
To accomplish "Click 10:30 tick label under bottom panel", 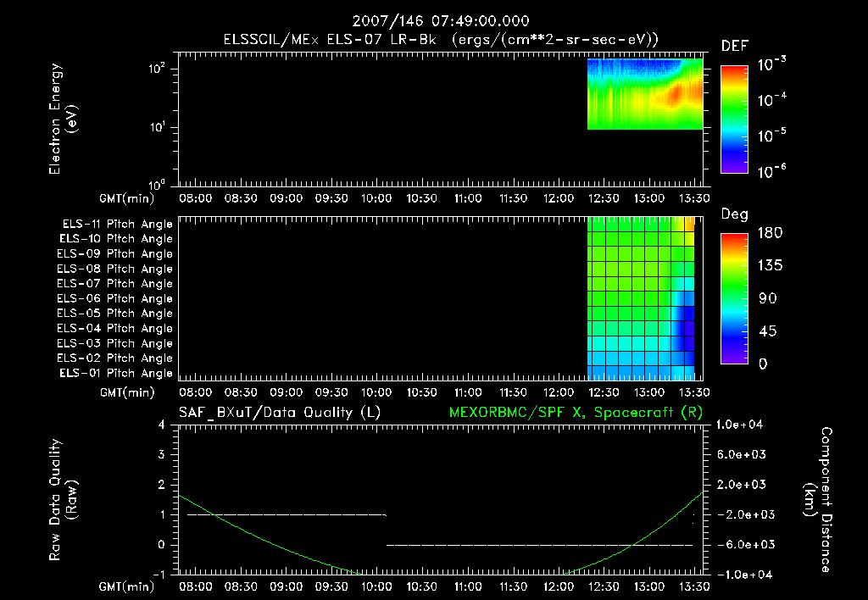I will pyautogui.click(x=422, y=586).
